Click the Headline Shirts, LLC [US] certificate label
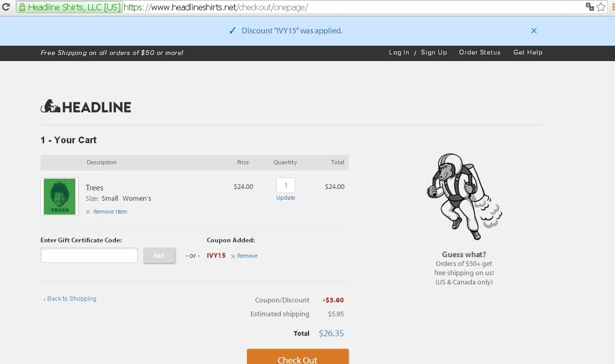 (74, 8)
